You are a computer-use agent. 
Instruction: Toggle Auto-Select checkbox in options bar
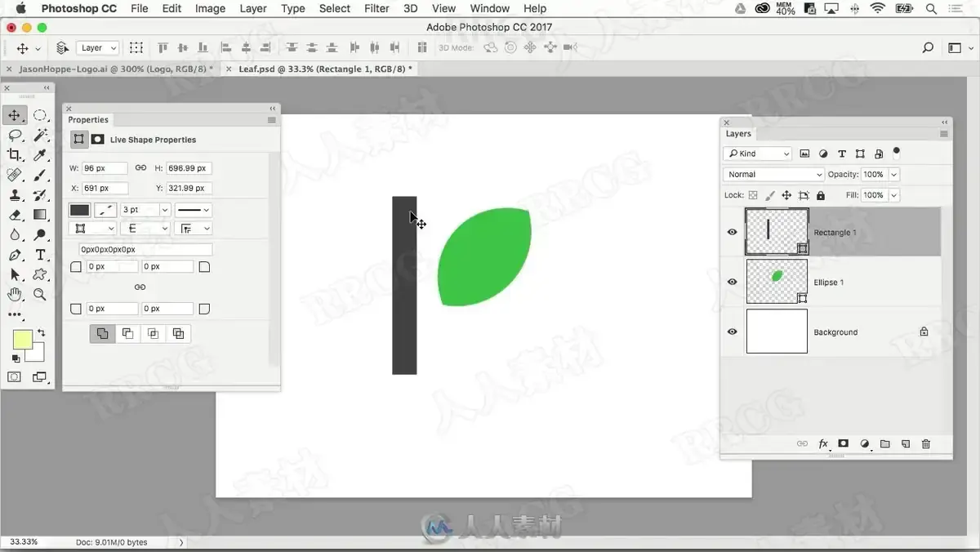(x=61, y=48)
